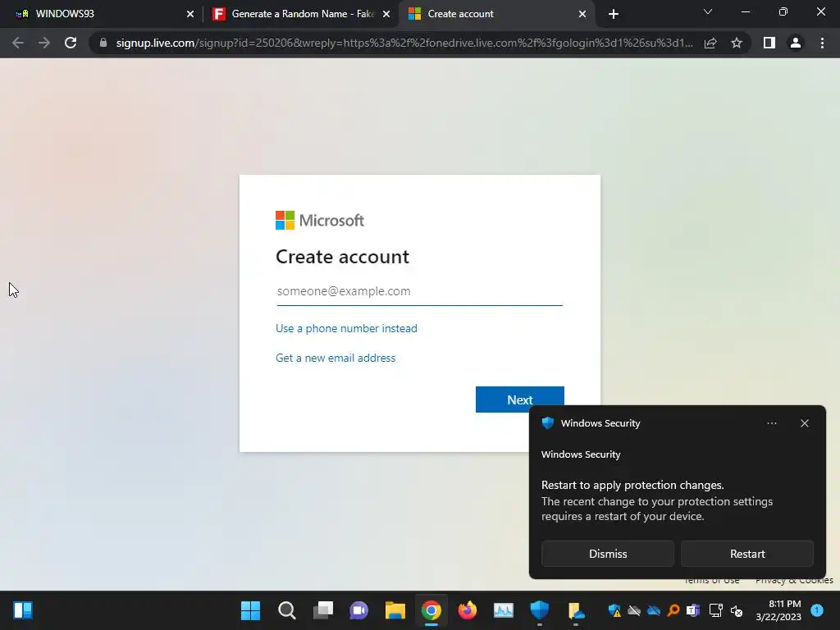Dismiss the restart notification

[608, 554]
